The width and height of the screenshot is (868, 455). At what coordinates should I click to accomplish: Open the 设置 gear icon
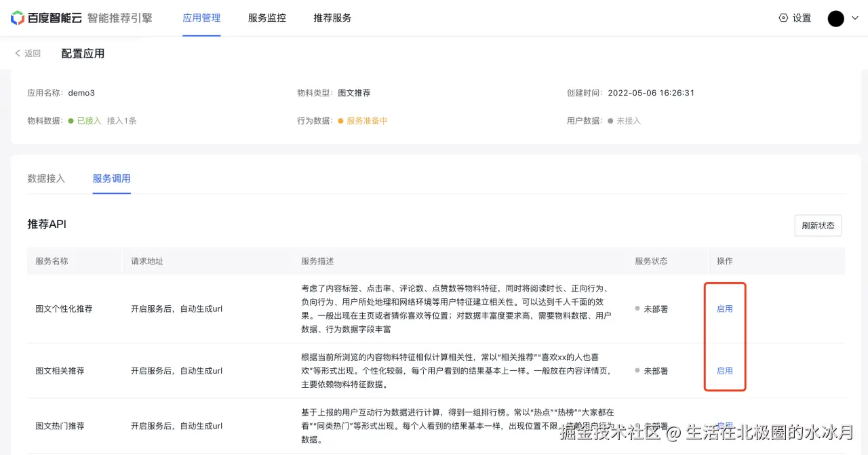[783, 18]
